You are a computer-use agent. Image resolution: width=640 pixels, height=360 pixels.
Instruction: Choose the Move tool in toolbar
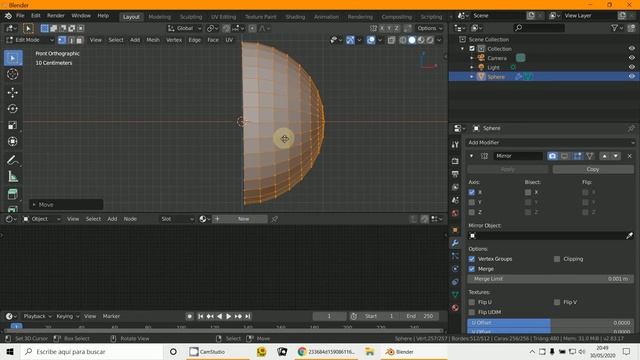tap(13, 93)
